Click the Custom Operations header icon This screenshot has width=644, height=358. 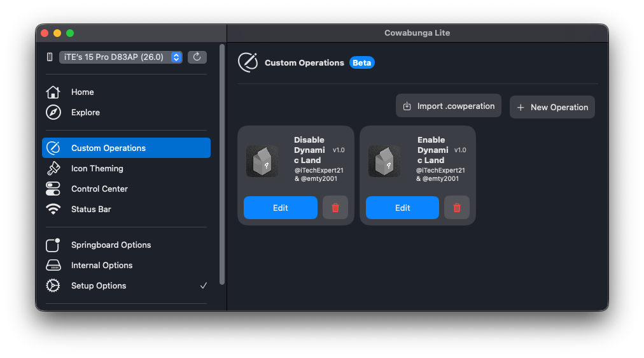248,62
